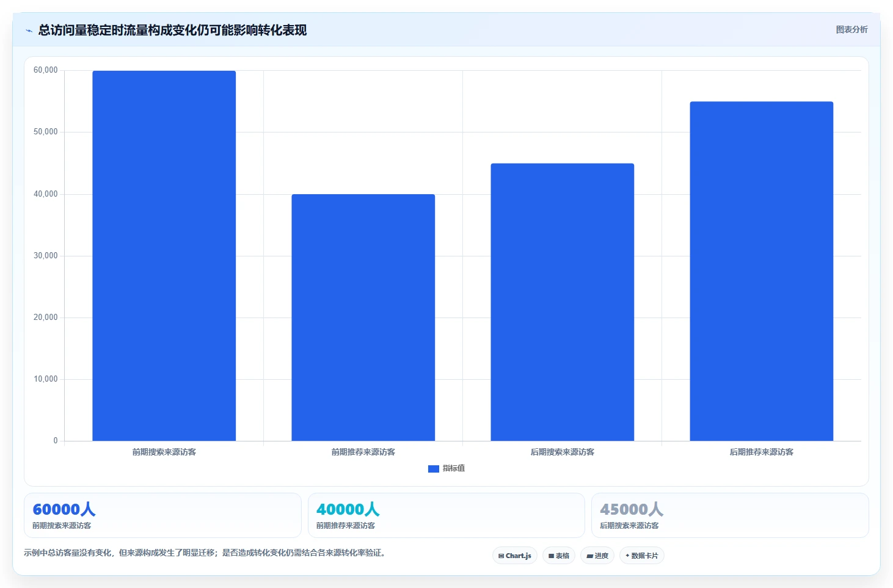Viewport: 893px width, 588px height.
Task: Click the 60,000 y-axis label
Action: (x=45, y=70)
